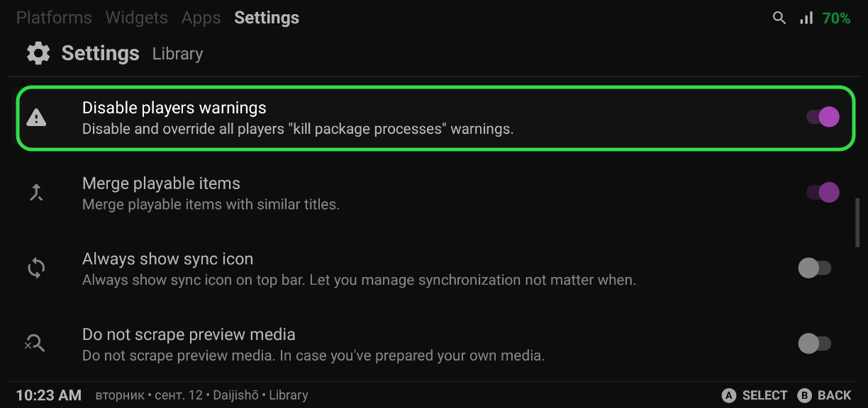868x408 pixels.
Task: Click the sync circular arrows icon
Action: 36,268
